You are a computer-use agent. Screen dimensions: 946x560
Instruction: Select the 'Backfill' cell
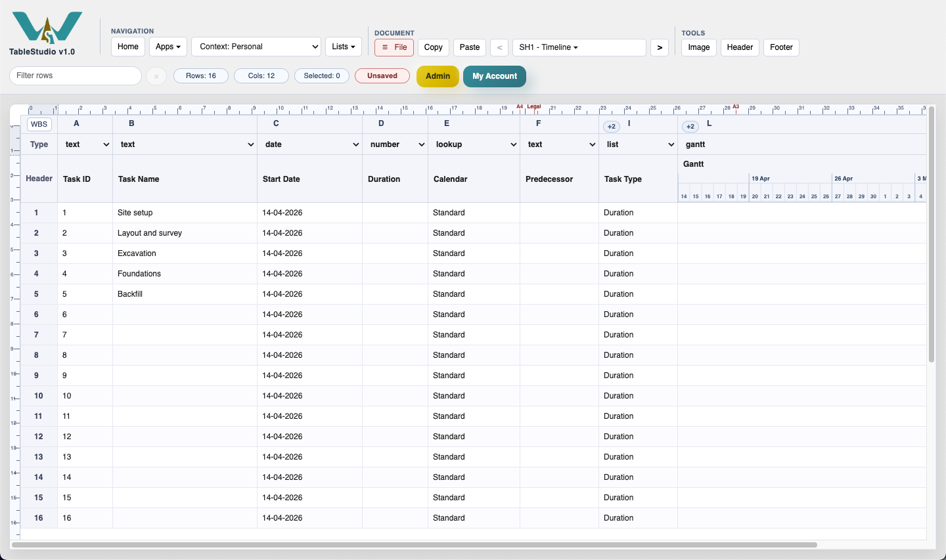point(185,294)
